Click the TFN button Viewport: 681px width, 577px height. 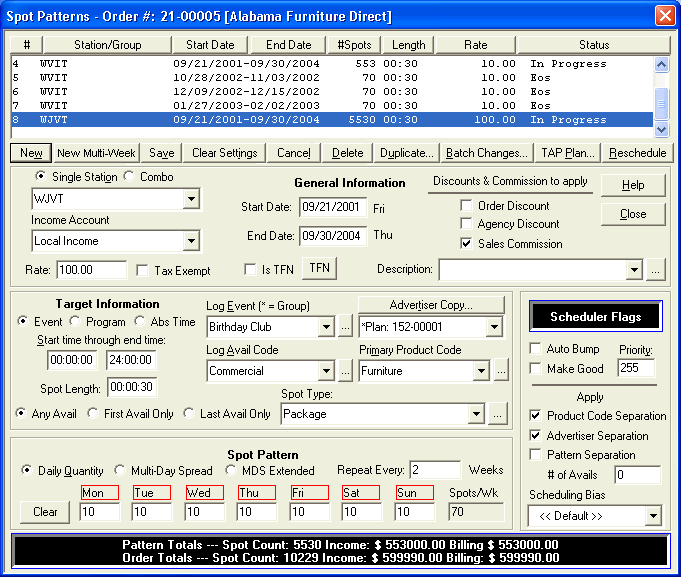pyautogui.click(x=319, y=268)
